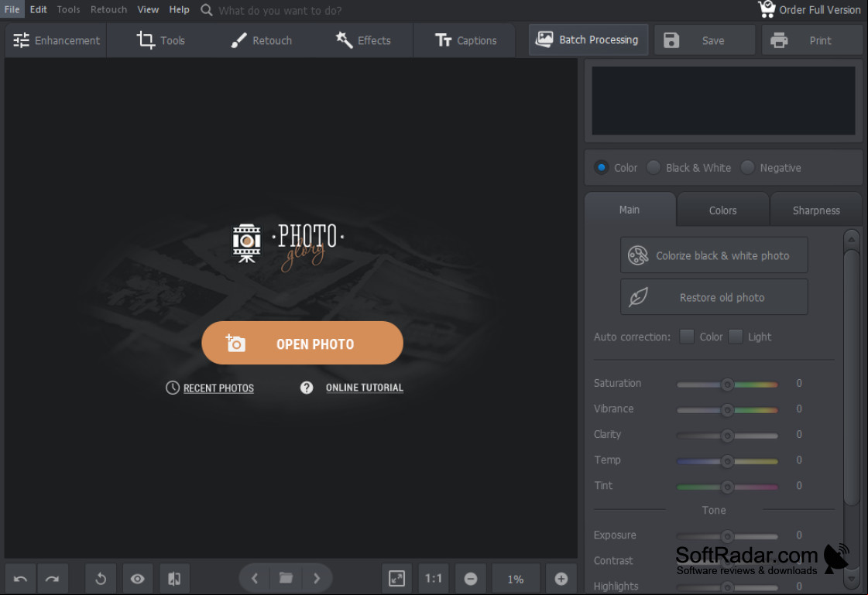Screen dimensions: 868x595
Task: Click the zoom out minus icon
Action: 471,579
